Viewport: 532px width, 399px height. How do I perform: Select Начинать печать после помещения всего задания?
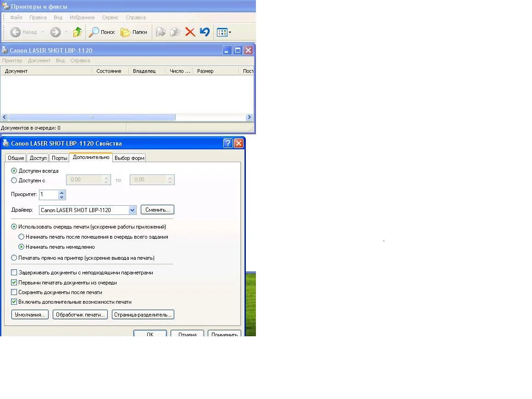pyautogui.click(x=22, y=237)
